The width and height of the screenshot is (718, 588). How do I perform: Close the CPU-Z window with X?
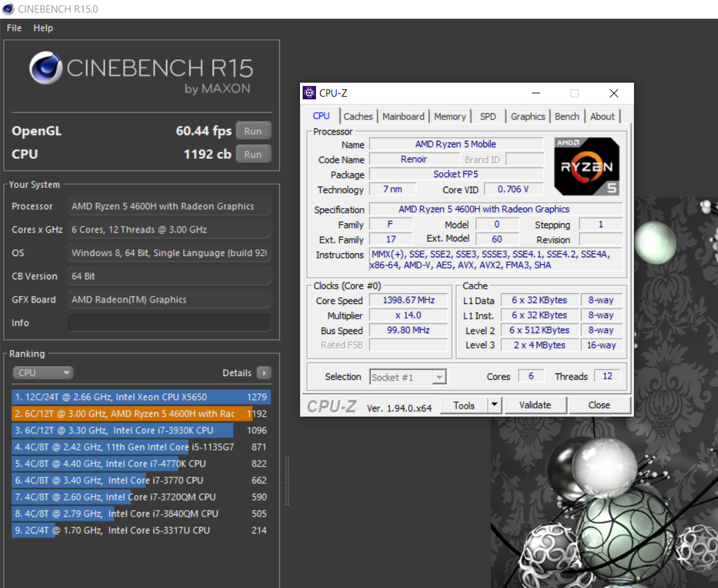click(613, 93)
